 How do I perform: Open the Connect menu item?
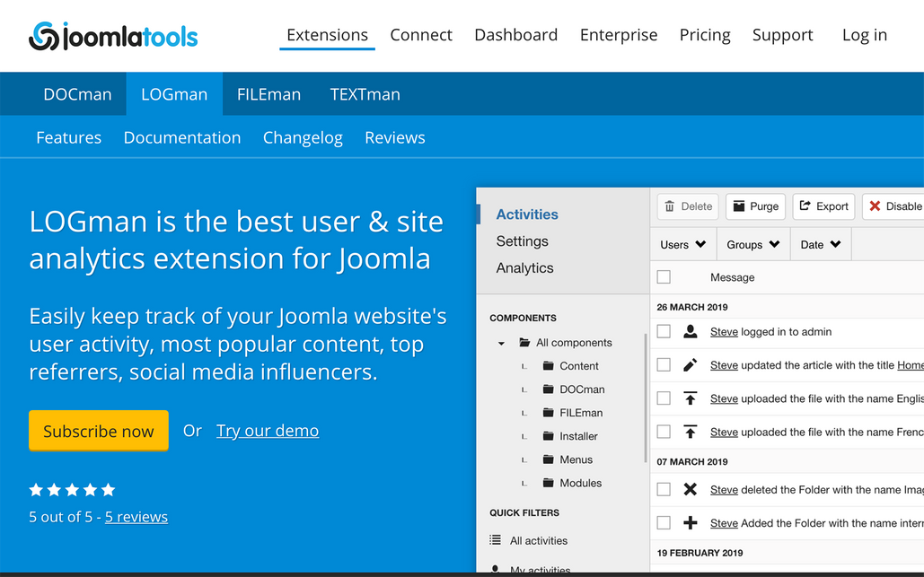[421, 35]
